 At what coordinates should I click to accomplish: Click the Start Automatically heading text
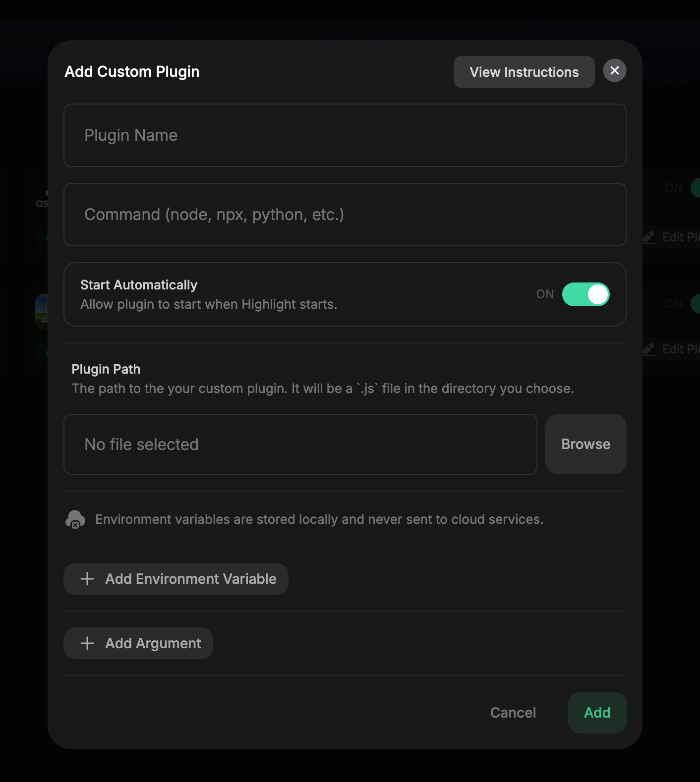pyautogui.click(x=139, y=285)
